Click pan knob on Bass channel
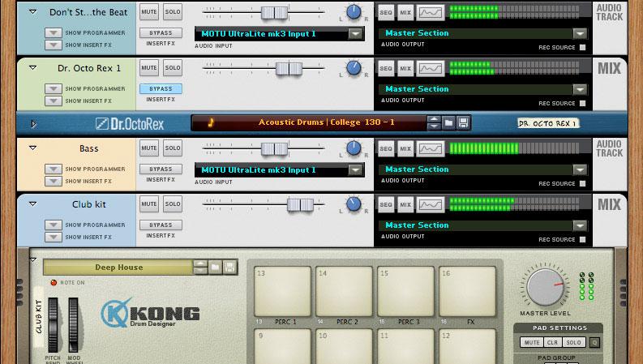Viewport: 643px width, 364px height. click(x=354, y=148)
